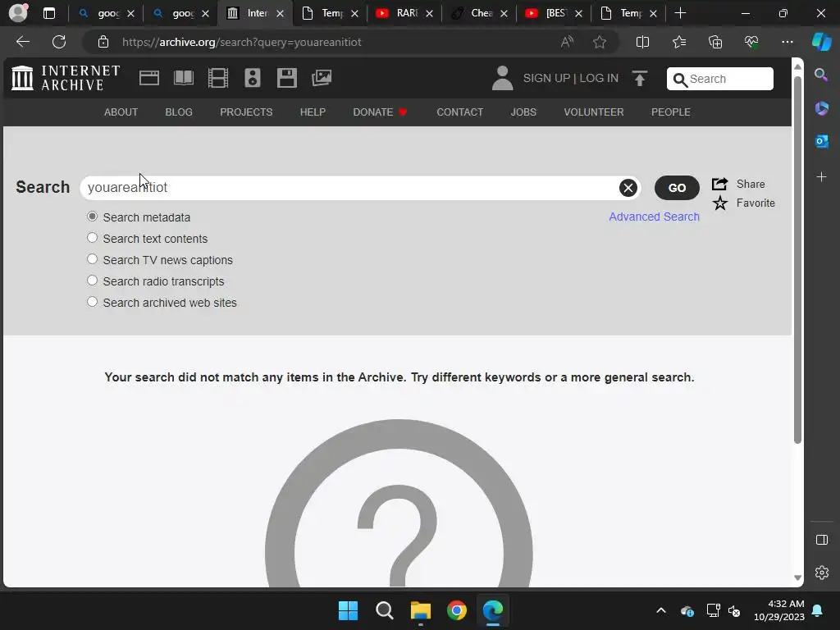
Task: Open the notification bell in tray
Action: tap(818, 610)
